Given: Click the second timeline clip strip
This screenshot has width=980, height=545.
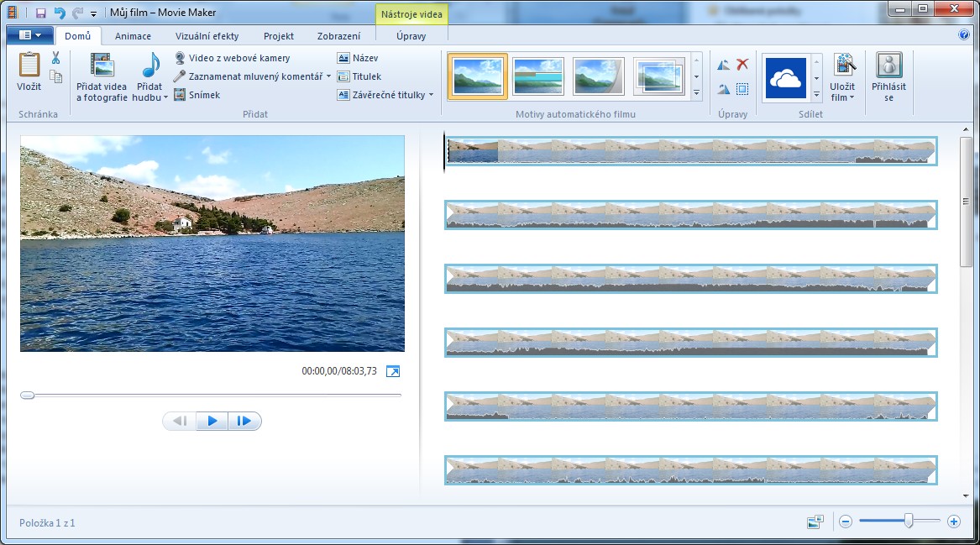Looking at the screenshot, I should tap(690, 215).
